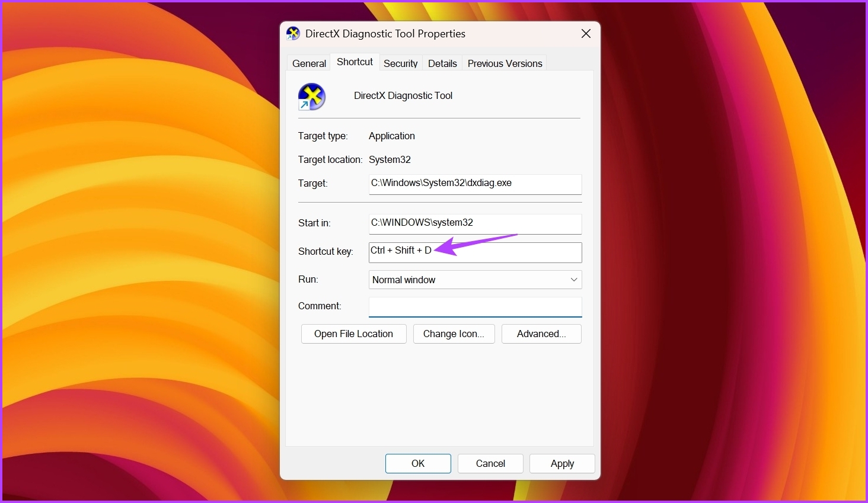This screenshot has height=503, width=868.
Task: Click the empty Comment field
Action: (x=474, y=306)
